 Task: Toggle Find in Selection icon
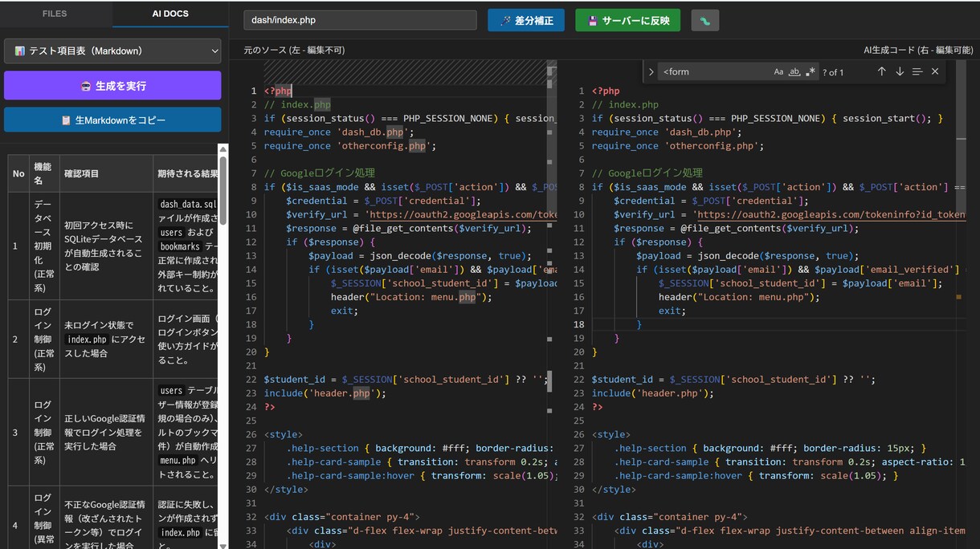click(x=917, y=72)
